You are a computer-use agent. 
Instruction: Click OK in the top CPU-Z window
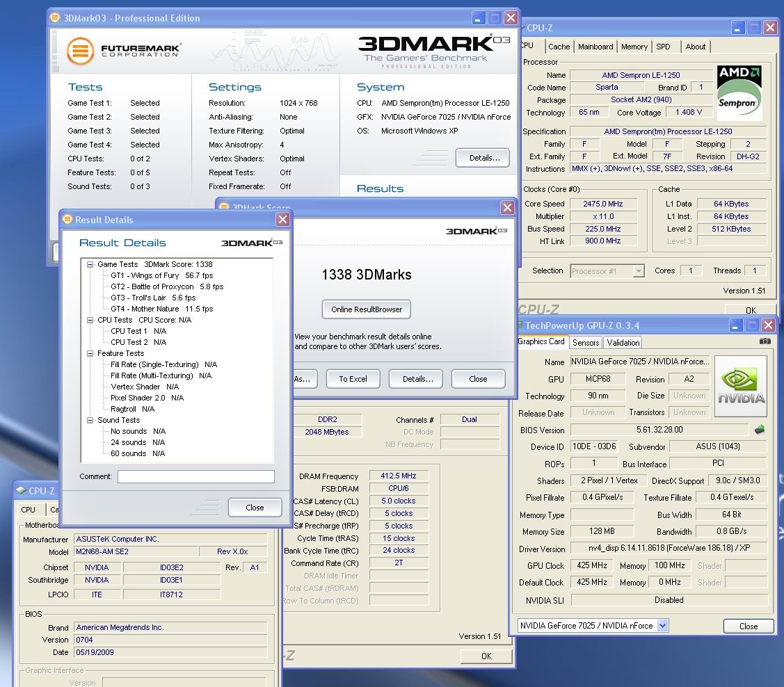pyautogui.click(x=751, y=310)
